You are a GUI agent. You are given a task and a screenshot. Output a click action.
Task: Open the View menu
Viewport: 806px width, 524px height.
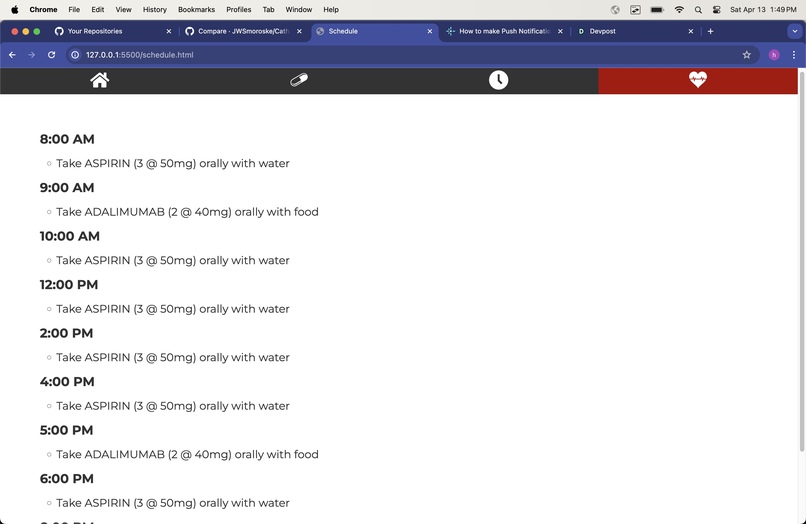click(x=123, y=9)
